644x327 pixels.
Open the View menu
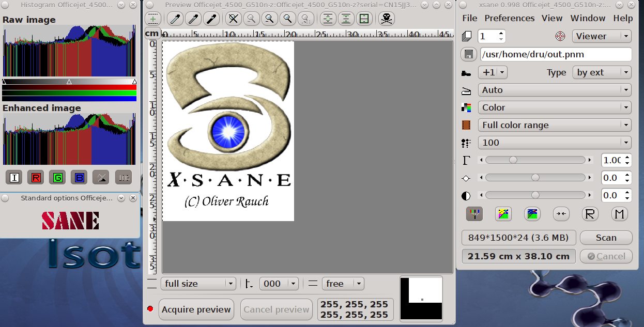552,18
